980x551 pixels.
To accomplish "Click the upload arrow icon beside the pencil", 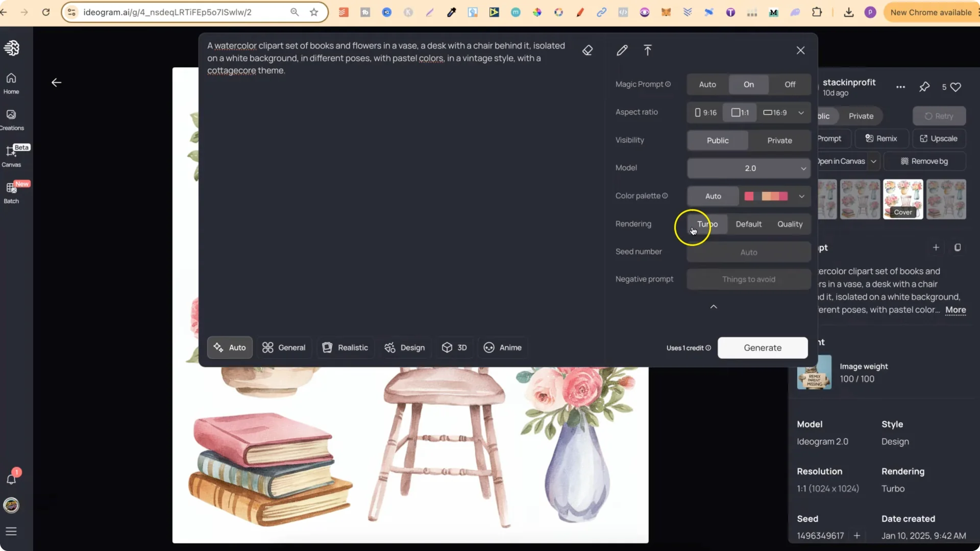I will (x=647, y=50).
